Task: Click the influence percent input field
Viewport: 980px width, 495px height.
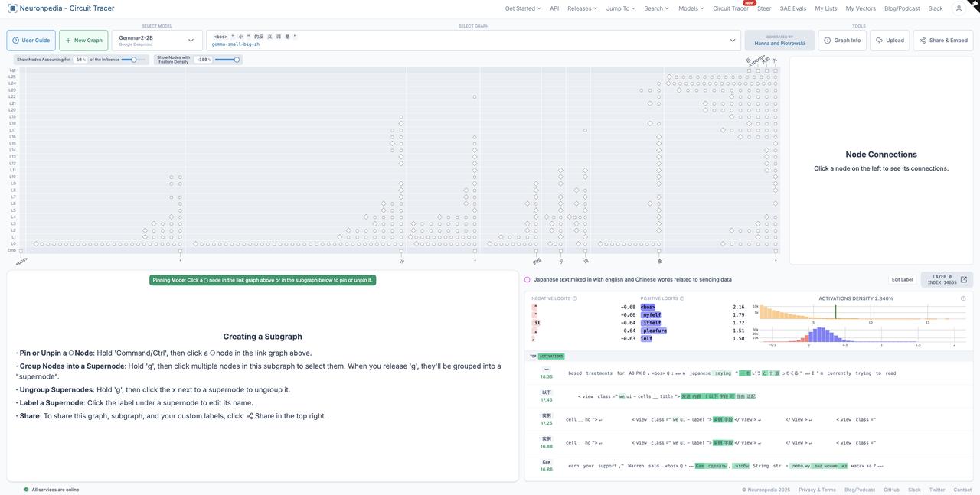Action: click(x=80, y=60)
